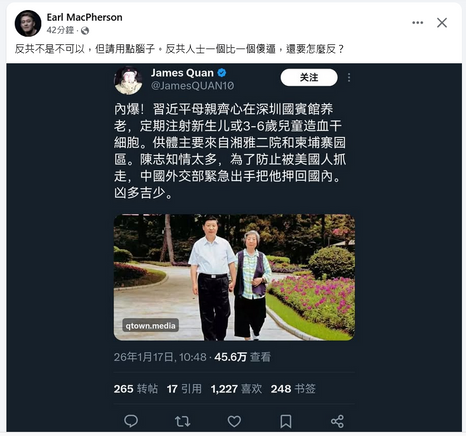
Task: Click the 1,227 喜欢 likes count
Action: [x=236, y=389]
